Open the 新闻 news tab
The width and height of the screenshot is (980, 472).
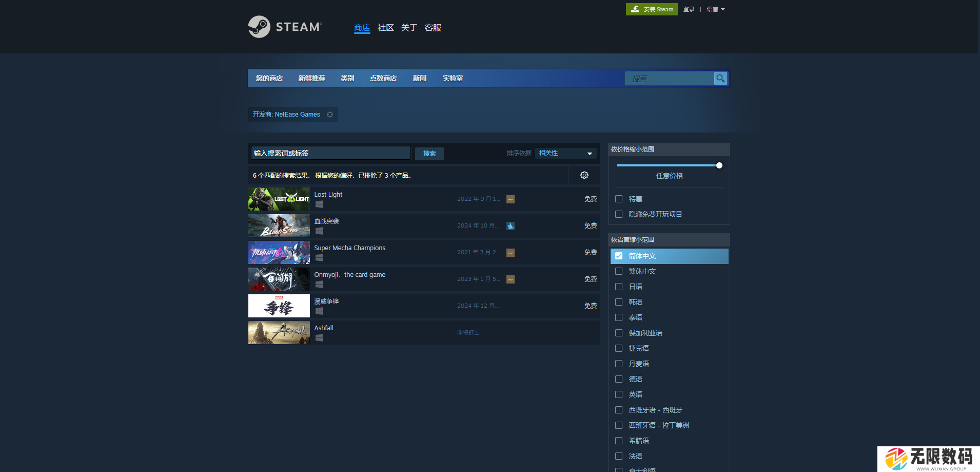(420, 78)
